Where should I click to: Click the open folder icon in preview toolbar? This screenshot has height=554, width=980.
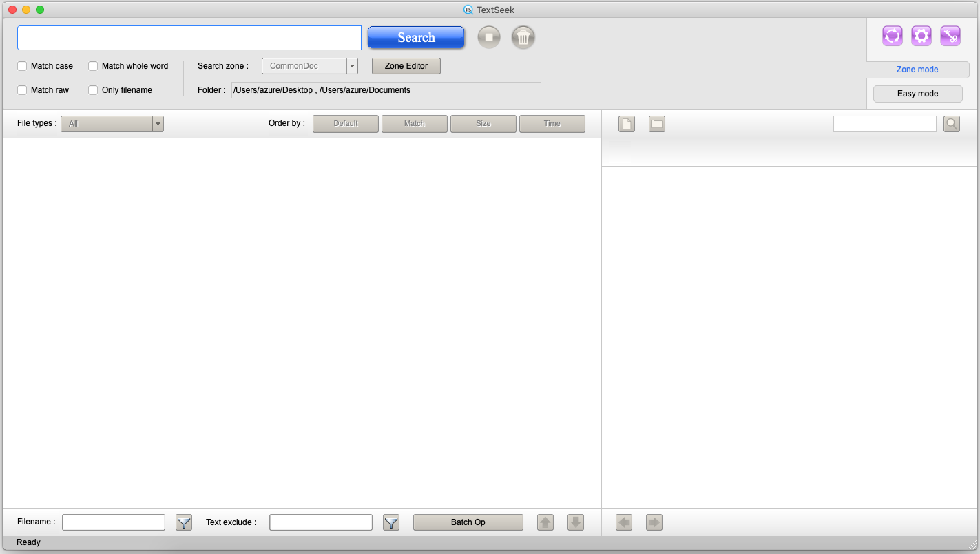657,124
